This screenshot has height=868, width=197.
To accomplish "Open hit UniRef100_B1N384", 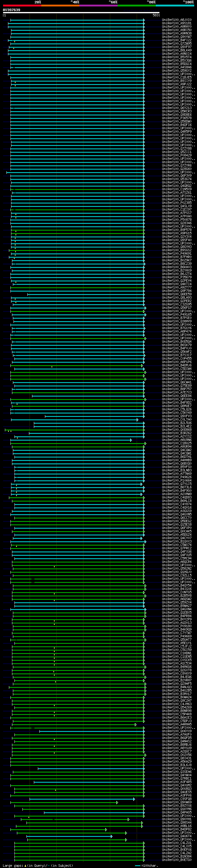I will (x=177, y=856).
